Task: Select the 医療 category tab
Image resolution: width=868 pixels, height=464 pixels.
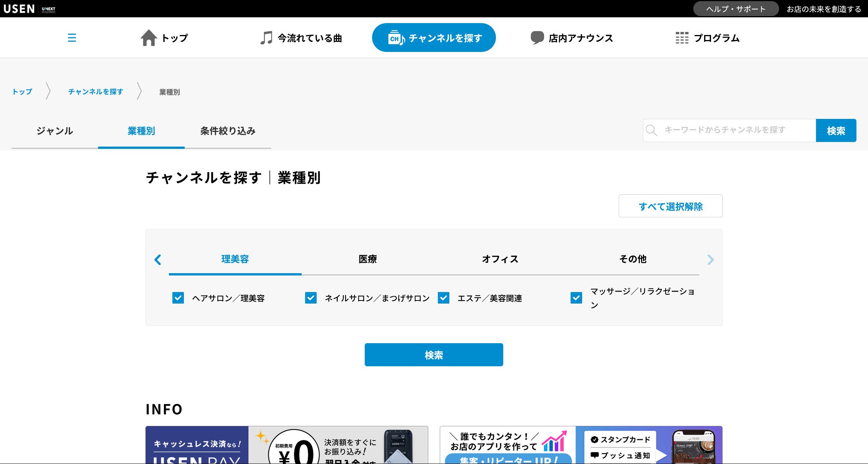Action: 367,259
